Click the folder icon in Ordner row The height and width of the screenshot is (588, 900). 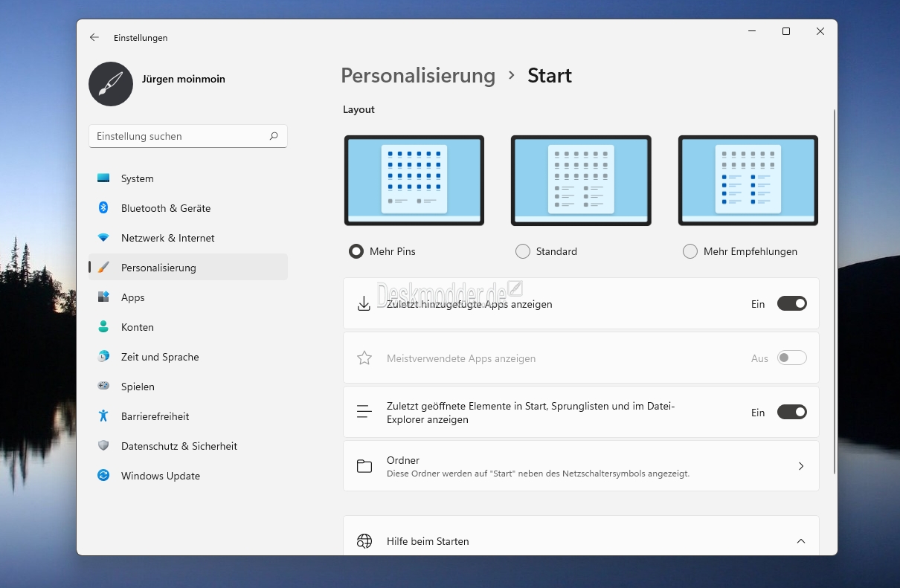[x=364, y=466]
